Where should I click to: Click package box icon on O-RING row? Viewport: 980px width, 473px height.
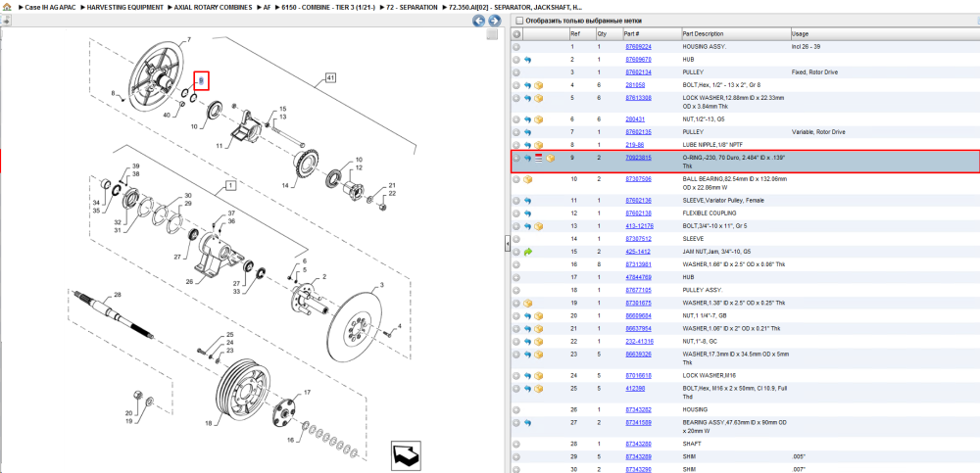(551, 158)
